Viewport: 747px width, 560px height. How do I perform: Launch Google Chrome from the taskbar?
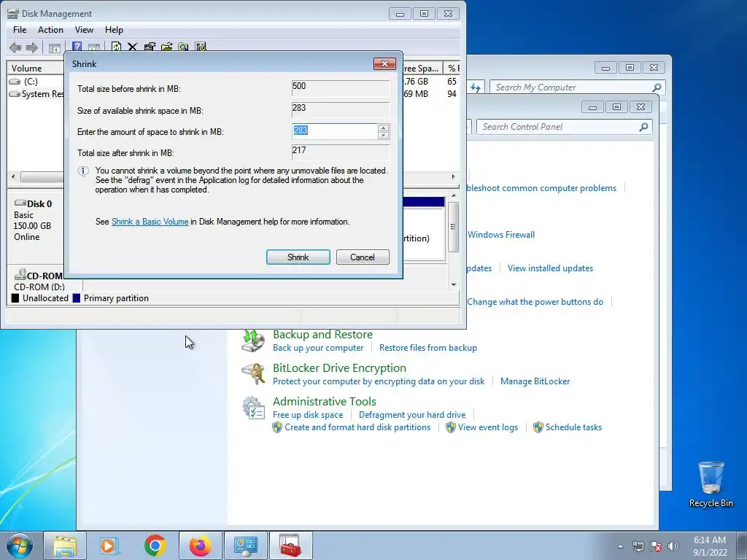(155, 545)
